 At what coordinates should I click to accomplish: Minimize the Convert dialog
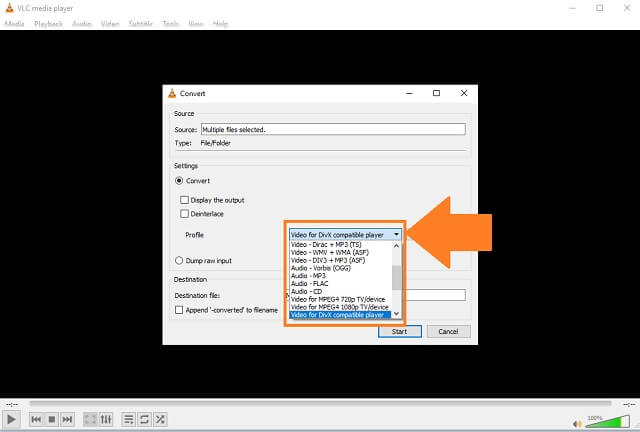[409, 93]
